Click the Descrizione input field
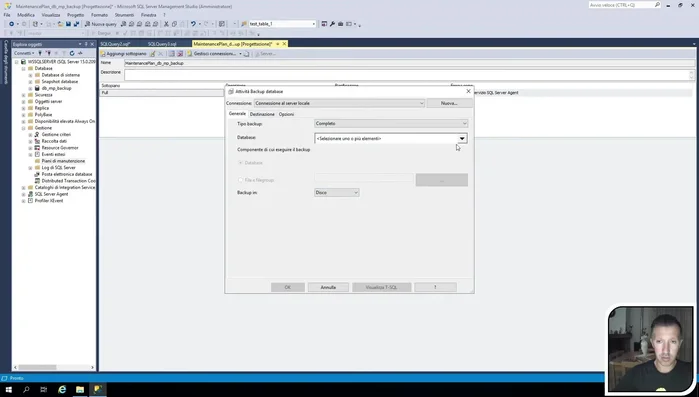699x397 pixels. click(x=409, y=74)
